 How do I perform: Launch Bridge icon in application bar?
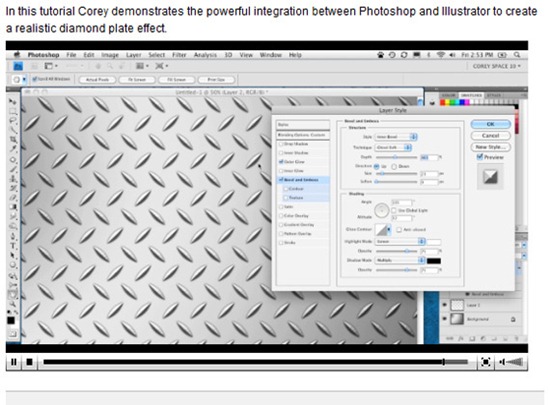[x=18, y=66]
